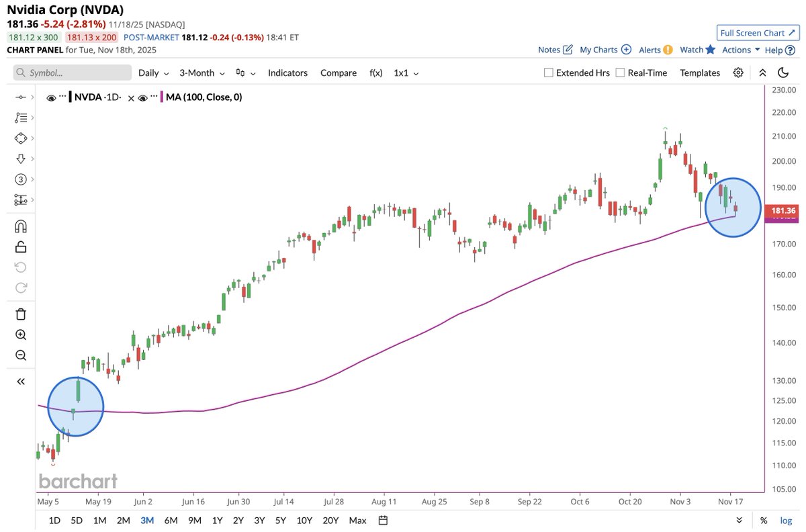Image resolution: width=806 pixels, height=532 pixels.
Task: Zoom in with plus magnifier
Action: (20, 335)
